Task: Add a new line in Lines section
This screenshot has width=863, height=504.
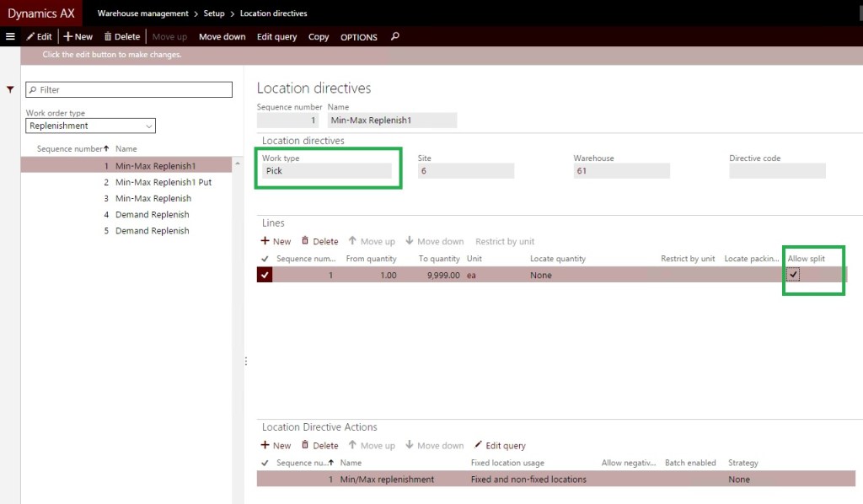Action: [276, 241]
